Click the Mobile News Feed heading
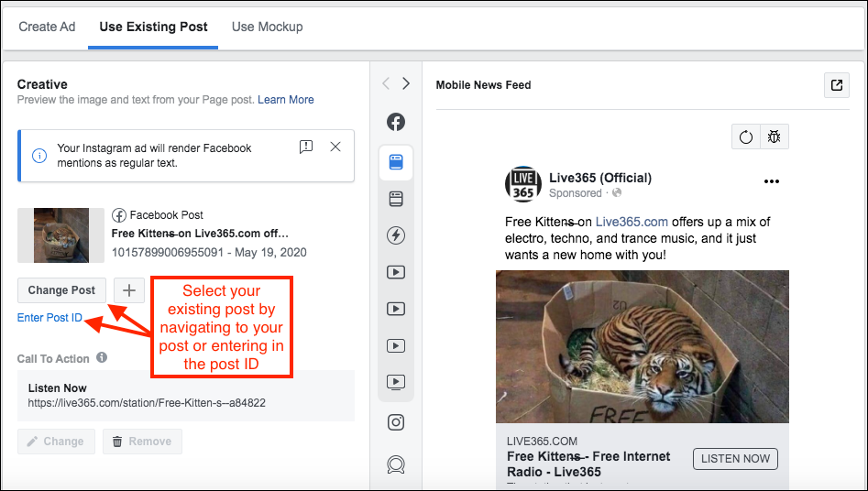The height and width of the screenshot is (491, 868). pos(483,85)
